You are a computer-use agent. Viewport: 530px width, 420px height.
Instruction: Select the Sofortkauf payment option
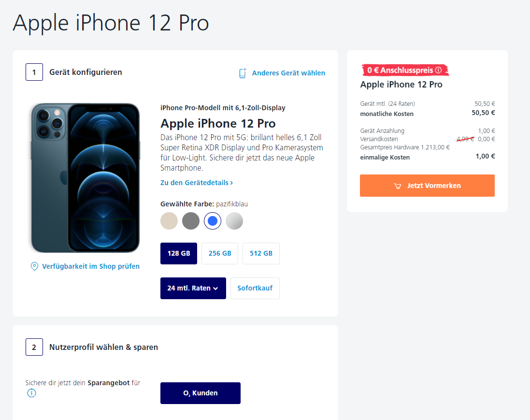click(255, 288)
